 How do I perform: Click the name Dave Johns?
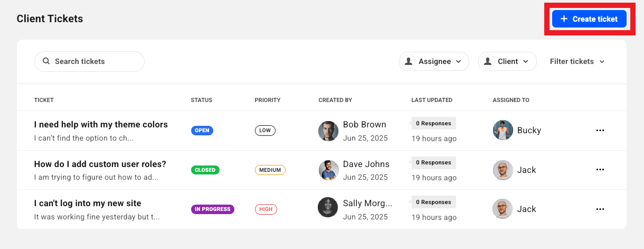pyautogui.click(x=366, y=164)
